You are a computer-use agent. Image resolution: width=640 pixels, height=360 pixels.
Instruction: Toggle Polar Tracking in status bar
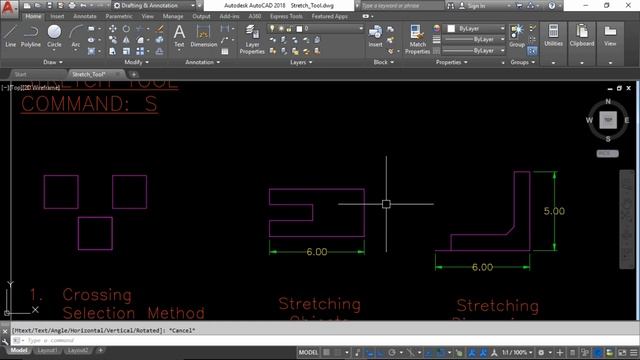point(392,352)
